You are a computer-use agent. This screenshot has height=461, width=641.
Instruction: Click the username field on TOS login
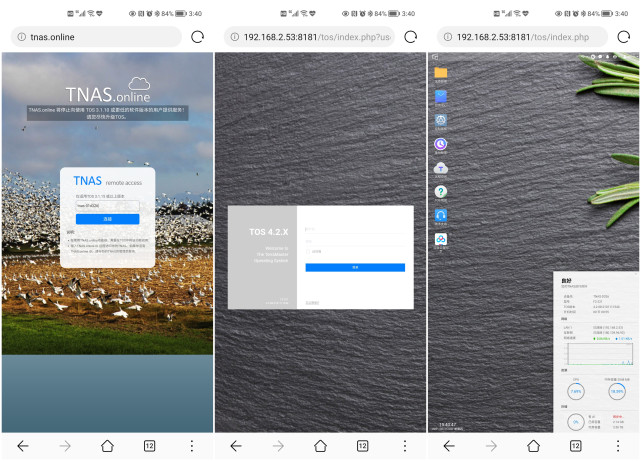point(355,230)
